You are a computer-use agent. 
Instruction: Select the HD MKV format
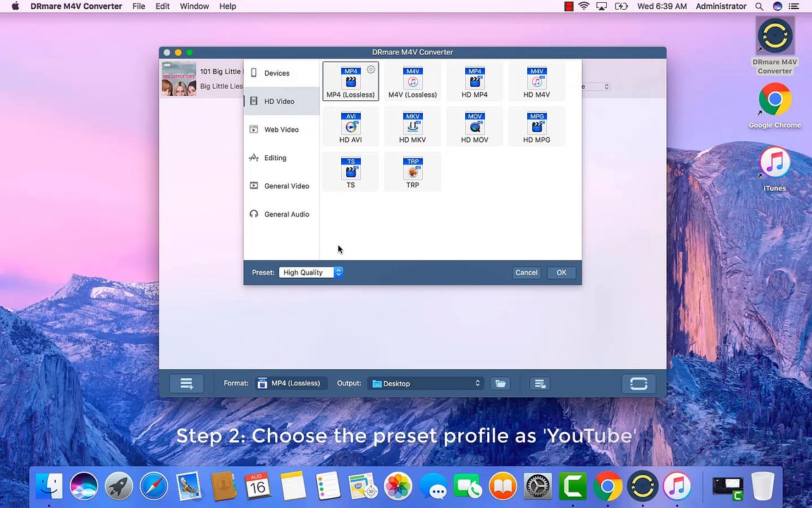click(x=413, y=126)
